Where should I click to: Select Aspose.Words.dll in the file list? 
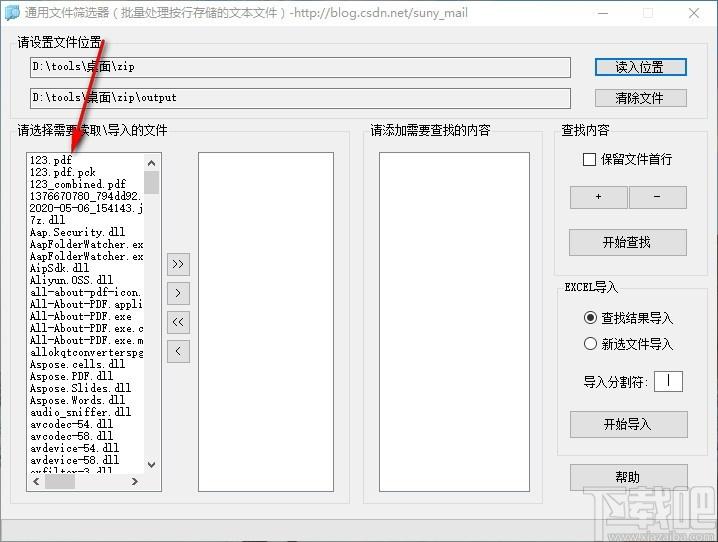(x=77, y=400)
